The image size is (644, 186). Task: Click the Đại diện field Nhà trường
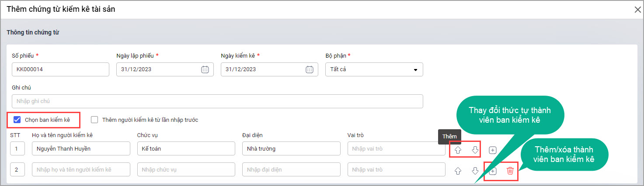(291, 148)
